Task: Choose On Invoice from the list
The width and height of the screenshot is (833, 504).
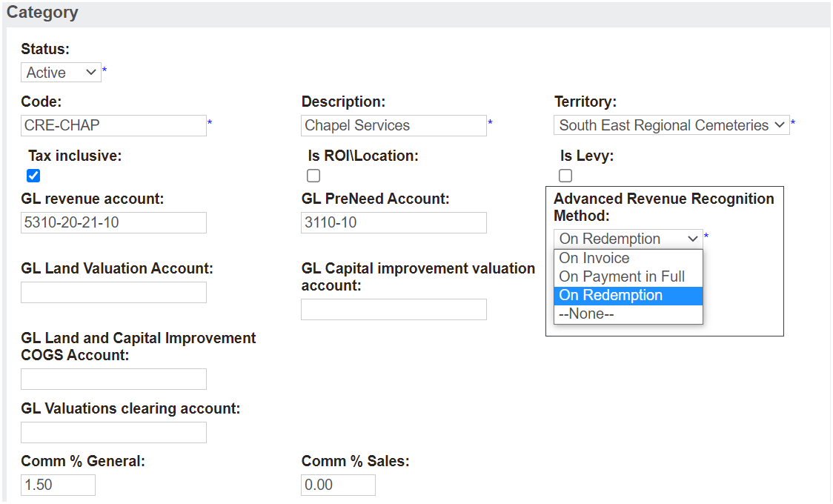Action: pyautogui.click(x=628, y=258)
